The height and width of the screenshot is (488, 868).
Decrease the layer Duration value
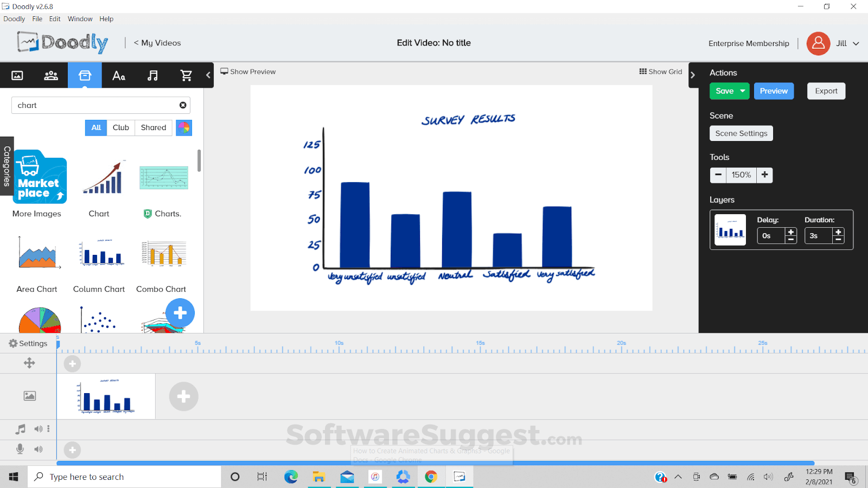838,240
